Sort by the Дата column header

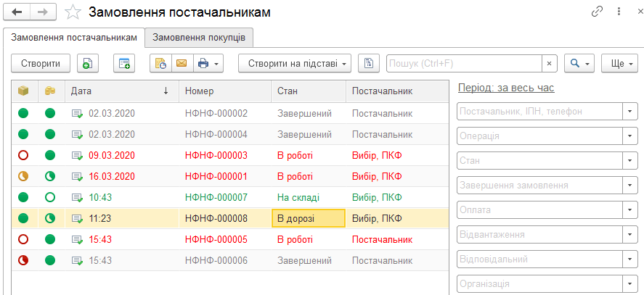click(x=121, y=91)
